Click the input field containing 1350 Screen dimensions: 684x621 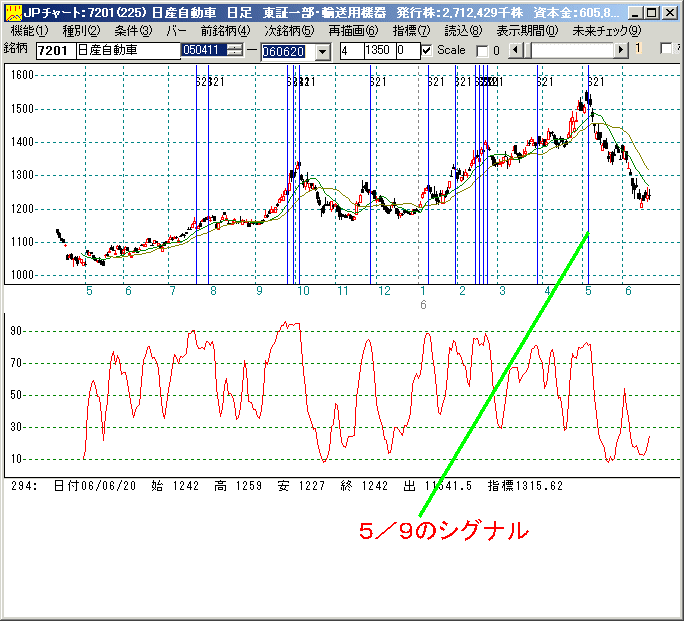(x=380, y=51)
